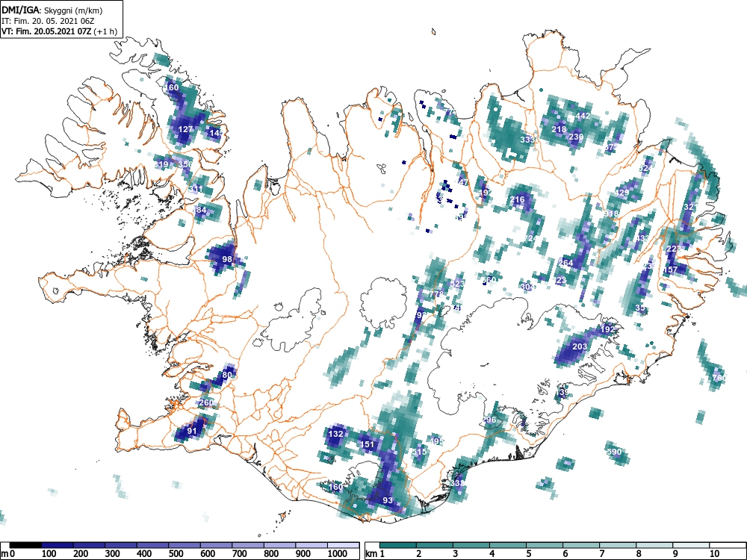The width and height of the screenshot is (747, 560).
Task: Click the visibility value 442 on the map
Action: click(583, 116)
